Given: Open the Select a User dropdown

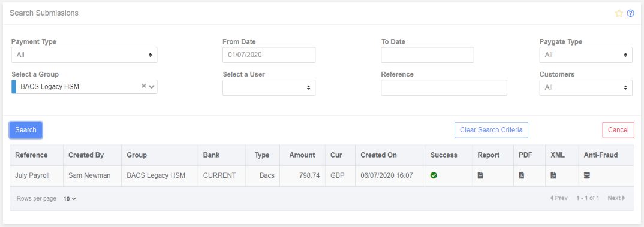Looking at the screenshot, I should click(269, 87).
